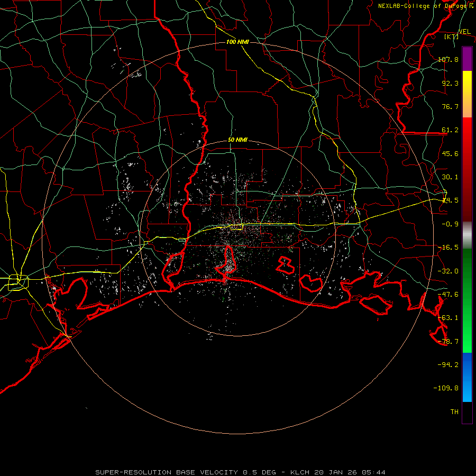Click the -63.1 velocity label
476x476 pixels.
[448, 318]
